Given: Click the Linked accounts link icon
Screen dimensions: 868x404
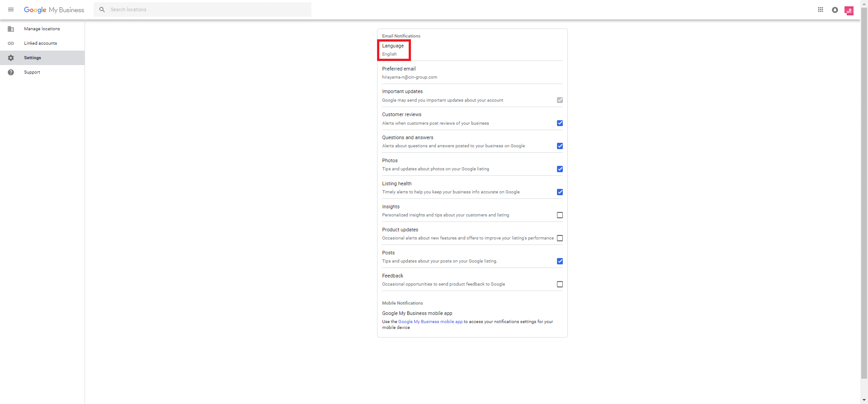Looking at the screenshot, I should click(11, 43).
